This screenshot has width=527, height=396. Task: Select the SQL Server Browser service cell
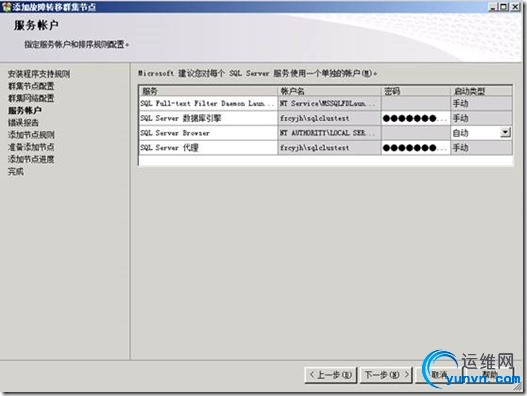point(208,133)
